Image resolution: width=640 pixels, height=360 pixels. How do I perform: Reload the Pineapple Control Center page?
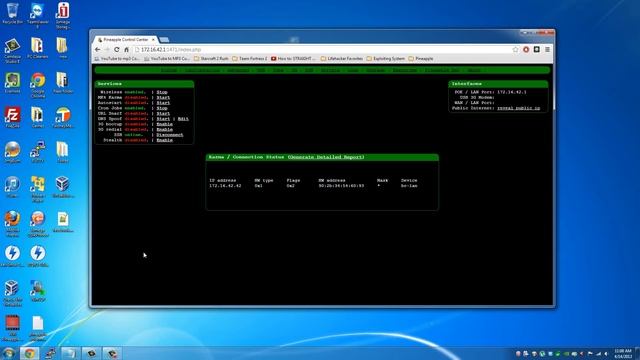pos(116,49)
